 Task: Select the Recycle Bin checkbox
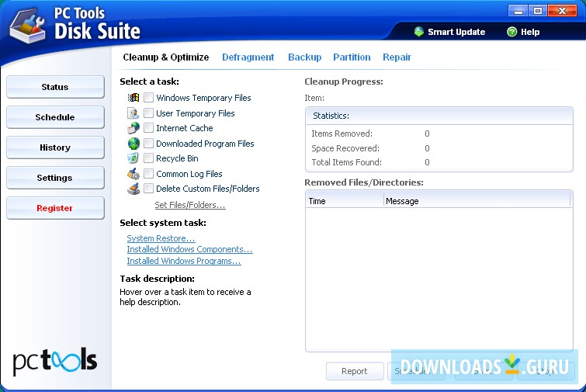[x=148, y=158]
